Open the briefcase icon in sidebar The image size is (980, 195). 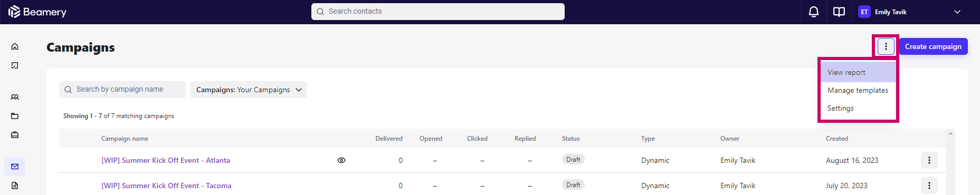(x=15, y=135)
